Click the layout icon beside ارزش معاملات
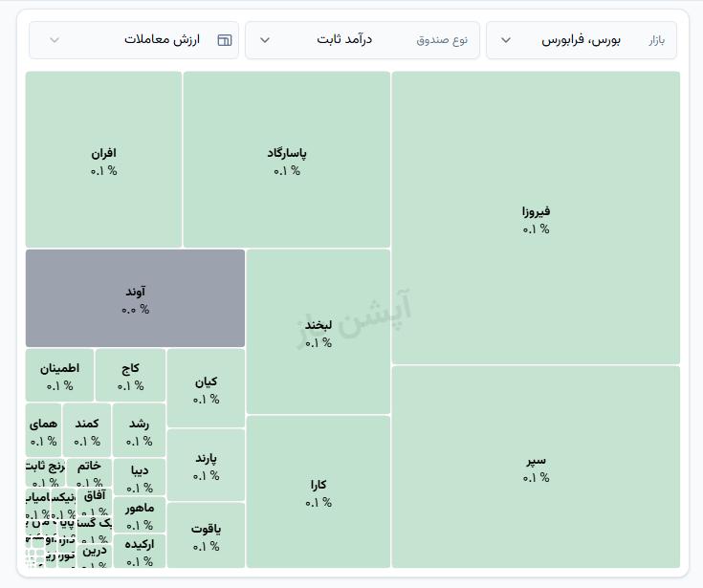Image resolution: width=703 pixels, height=588 pixels. pos(224,40)
